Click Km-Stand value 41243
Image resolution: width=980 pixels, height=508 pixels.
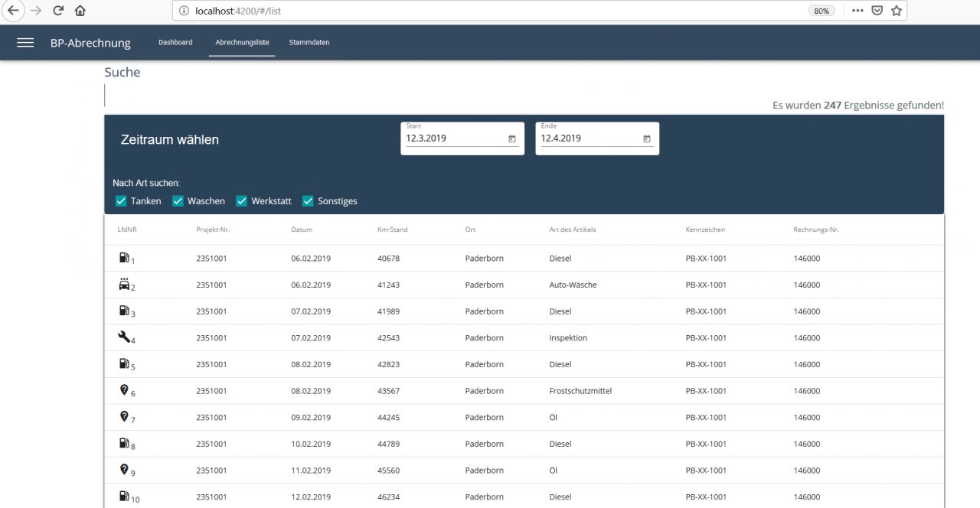388,285
